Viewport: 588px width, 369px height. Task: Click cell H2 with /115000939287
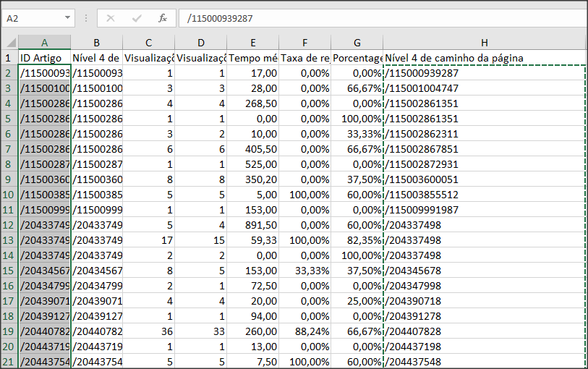[x=485, y=73]
